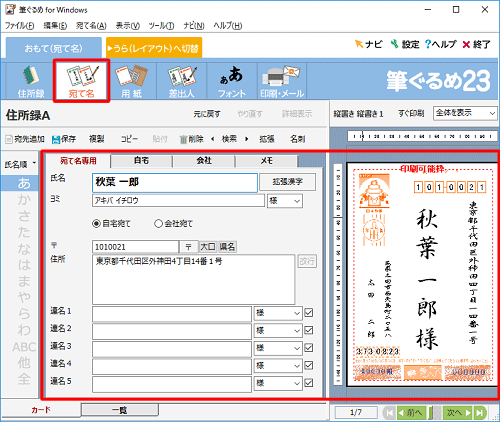500x422 pixels.
Task: Open the ファイル(F) menu
Action: 19,26
